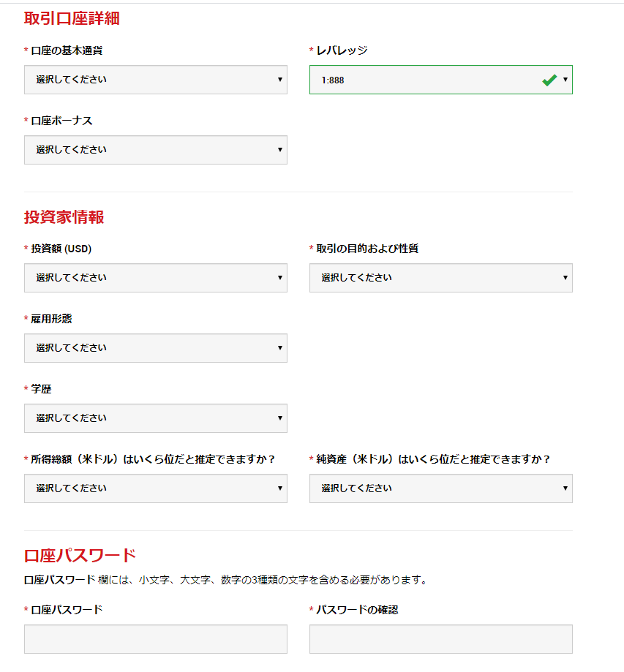
Task: Open the 学歴 dropdown
Action: coord(156,418)
